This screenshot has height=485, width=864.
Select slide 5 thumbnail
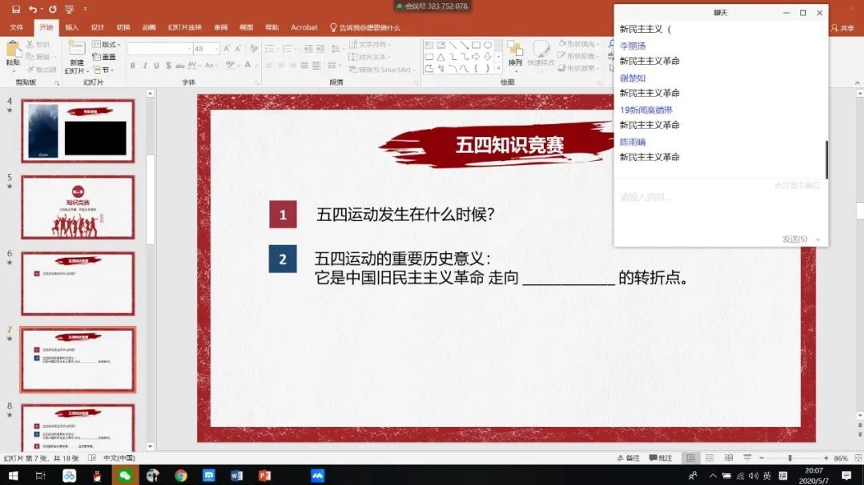[x=78, y=207]
